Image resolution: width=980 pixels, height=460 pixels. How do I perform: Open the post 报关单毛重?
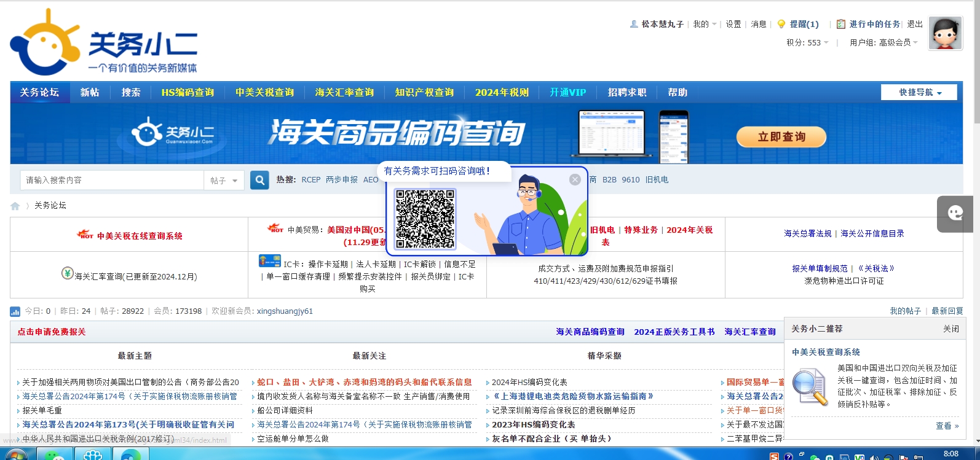[42, 410]
